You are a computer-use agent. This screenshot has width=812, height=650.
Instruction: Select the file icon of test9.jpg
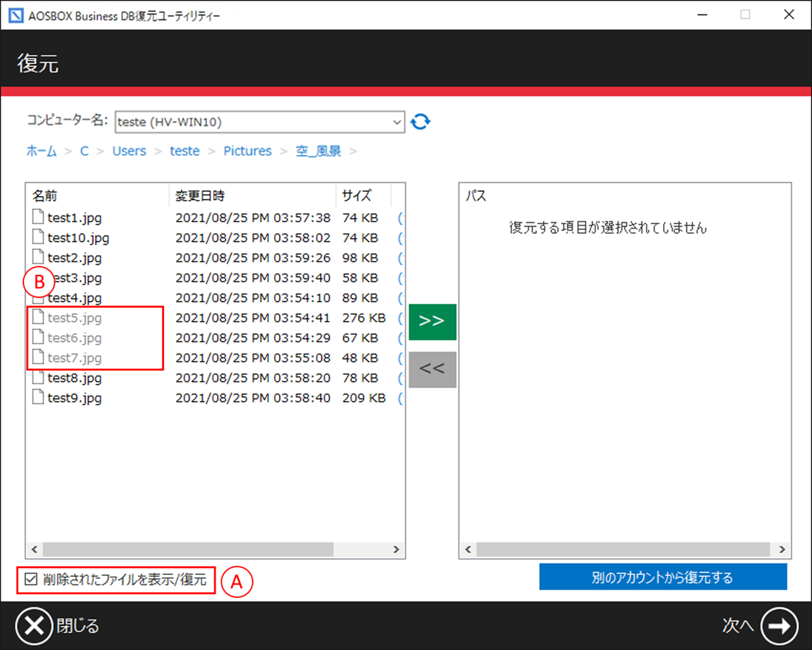point(38,397)
